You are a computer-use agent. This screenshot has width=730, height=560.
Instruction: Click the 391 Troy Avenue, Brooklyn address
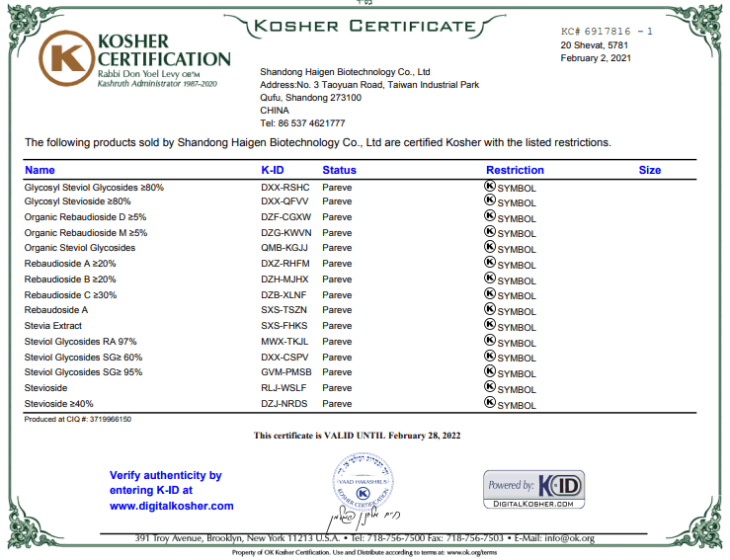click(237, 538)
